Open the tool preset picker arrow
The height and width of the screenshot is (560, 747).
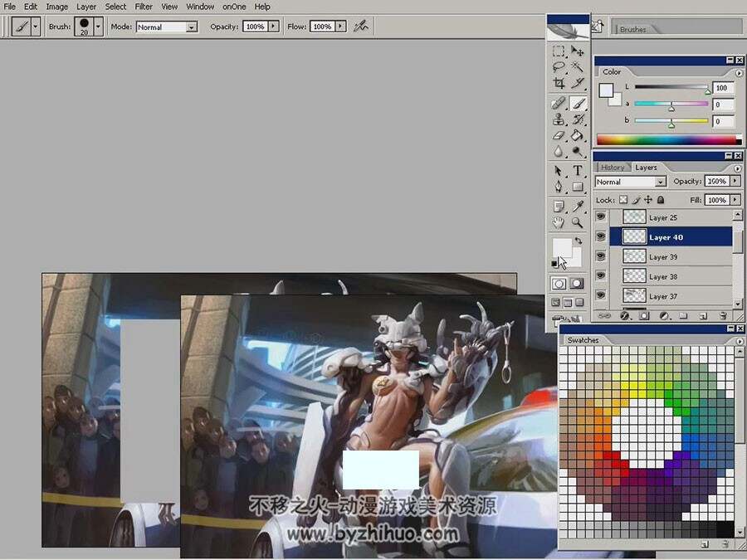[x=35, y=27]
